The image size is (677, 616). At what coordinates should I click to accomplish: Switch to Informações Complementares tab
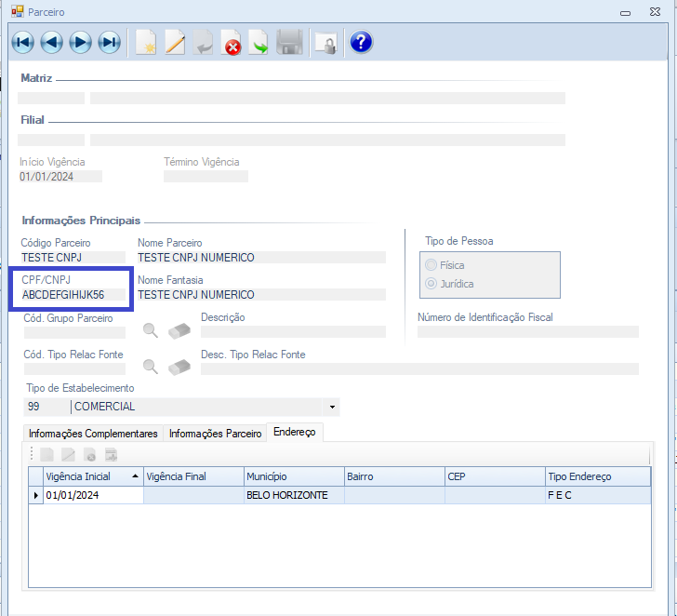coord(93,434)
